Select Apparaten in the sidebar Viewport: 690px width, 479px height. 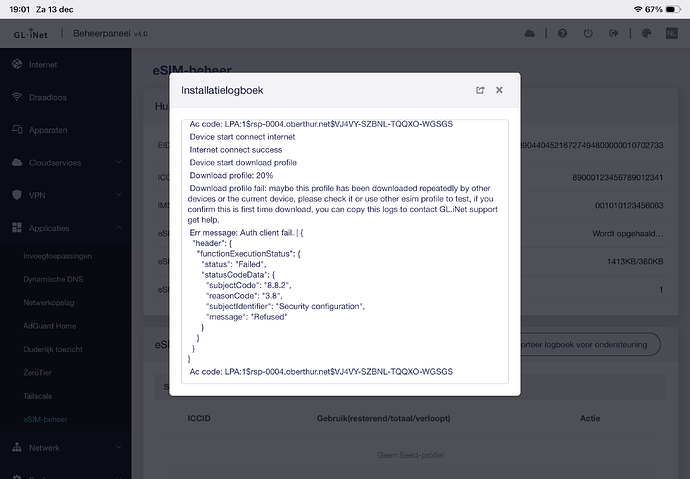48,130
